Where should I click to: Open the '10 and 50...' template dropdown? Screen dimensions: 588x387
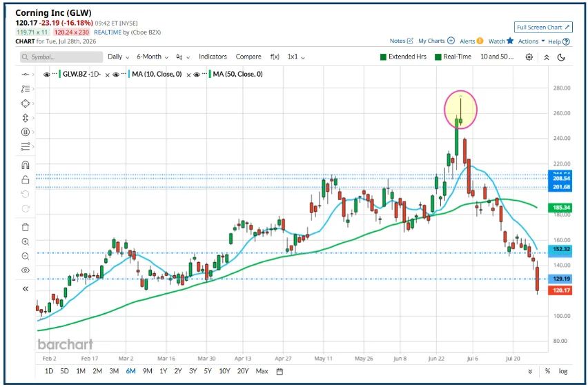pyautogui.click(x=497, y=57)
